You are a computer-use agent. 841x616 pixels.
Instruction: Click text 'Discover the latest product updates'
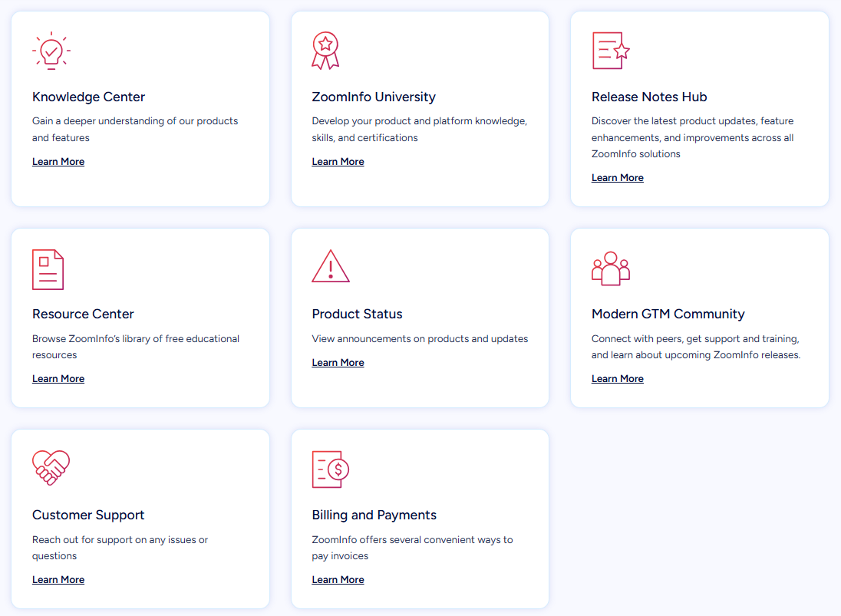point(674,121)
